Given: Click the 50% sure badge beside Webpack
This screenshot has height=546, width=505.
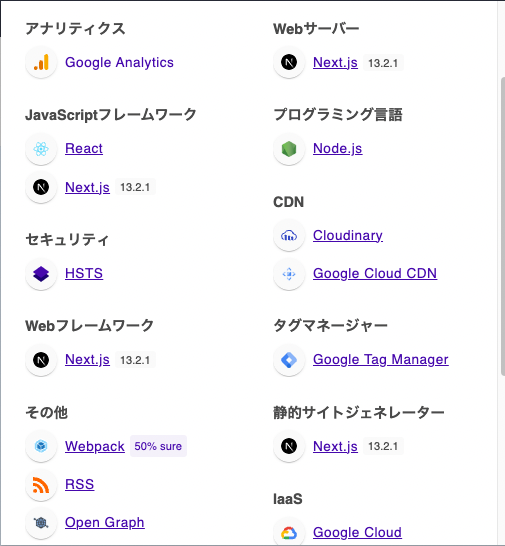Looking at the screenshot, I should tap(158, 446).
